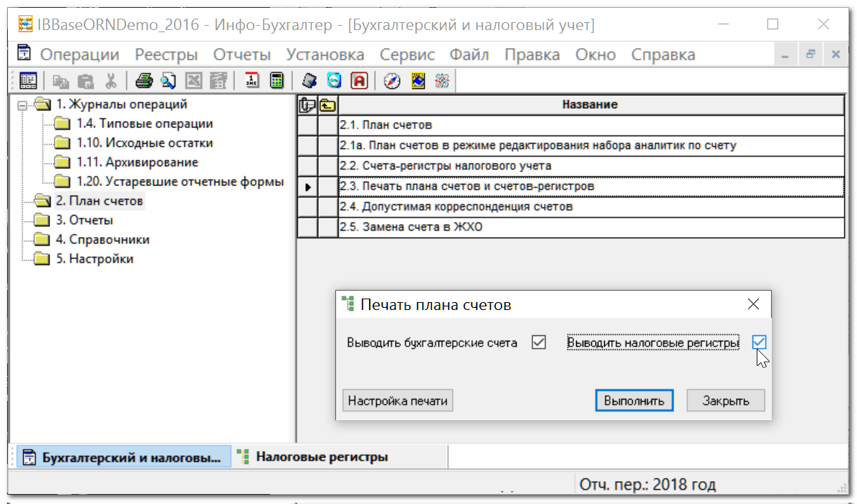
Task: Select row 2.1. План счетов
Action: click(x=591, y=125)
